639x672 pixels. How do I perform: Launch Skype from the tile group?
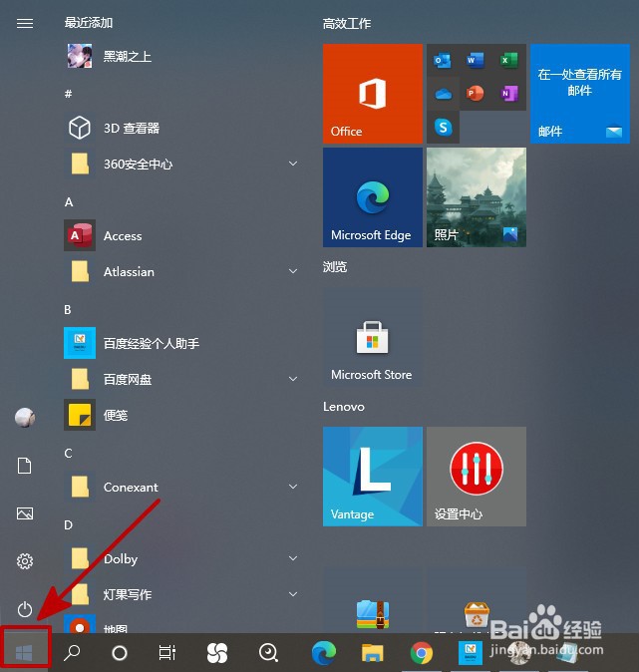click(443, 127)
